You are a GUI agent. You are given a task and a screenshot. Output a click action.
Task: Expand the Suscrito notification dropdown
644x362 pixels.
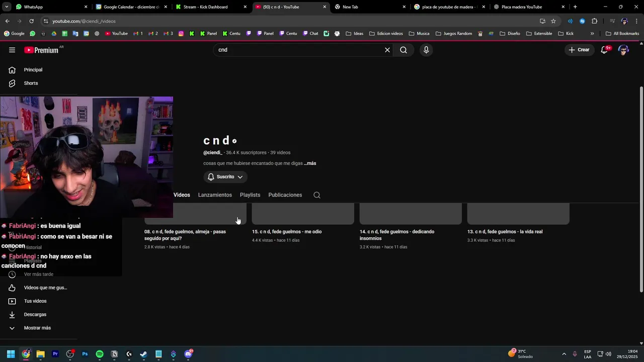pyautogui.click(x=225, y=177)
